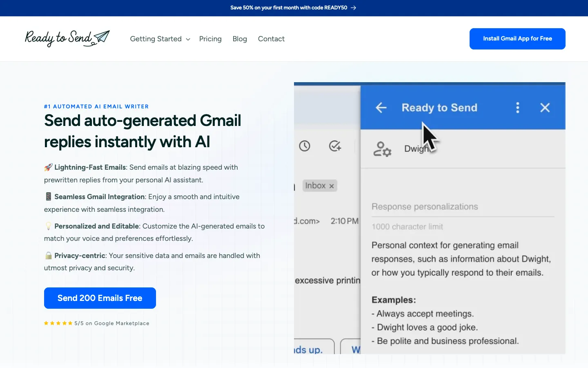Click 'Dwight loves a good joke.' line

point(425,328)
